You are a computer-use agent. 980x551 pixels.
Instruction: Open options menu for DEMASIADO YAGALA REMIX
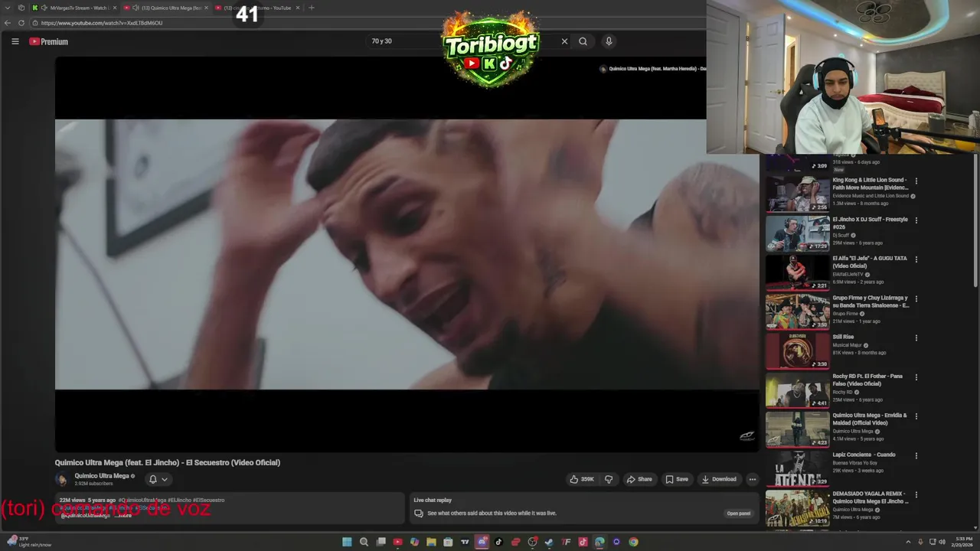coord(916,494)
